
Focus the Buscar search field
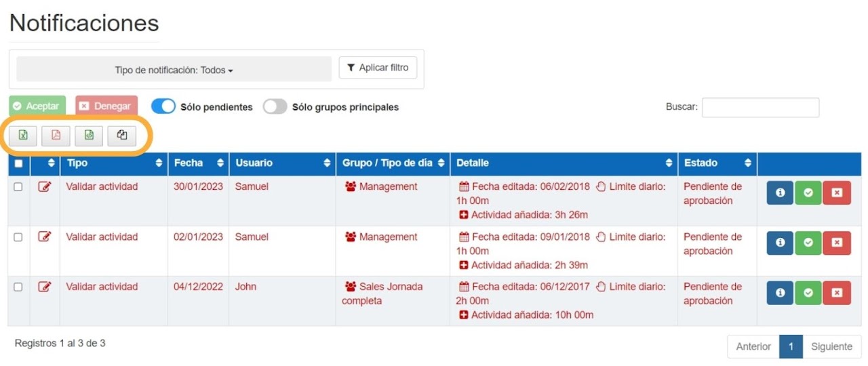point(760,107)
